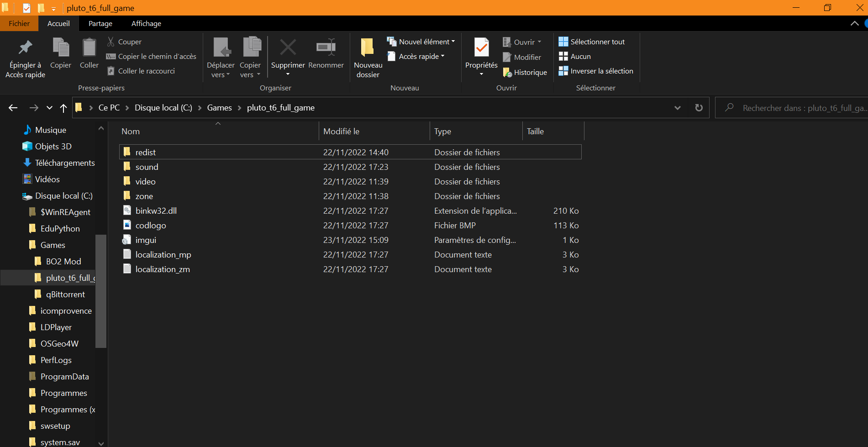Open LDPlayer folder in tree
868x447 pixels.
tap(50, 327)
